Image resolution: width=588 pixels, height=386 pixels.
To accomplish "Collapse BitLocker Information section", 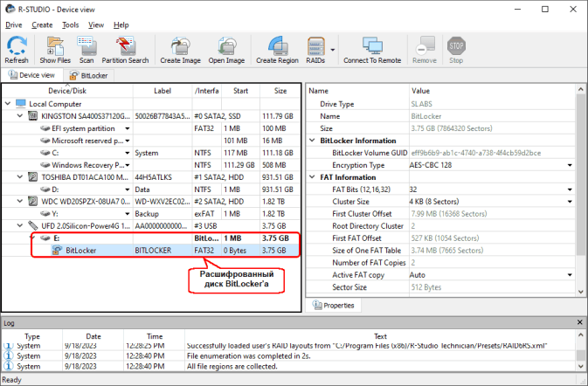I will point(312,141).
